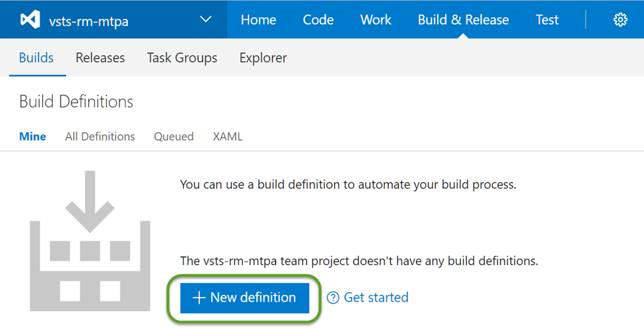Image resolution: width=644 pixels, height=328 pixels.
Task: Select the Build & Release hub
Action: coord(464,20)
